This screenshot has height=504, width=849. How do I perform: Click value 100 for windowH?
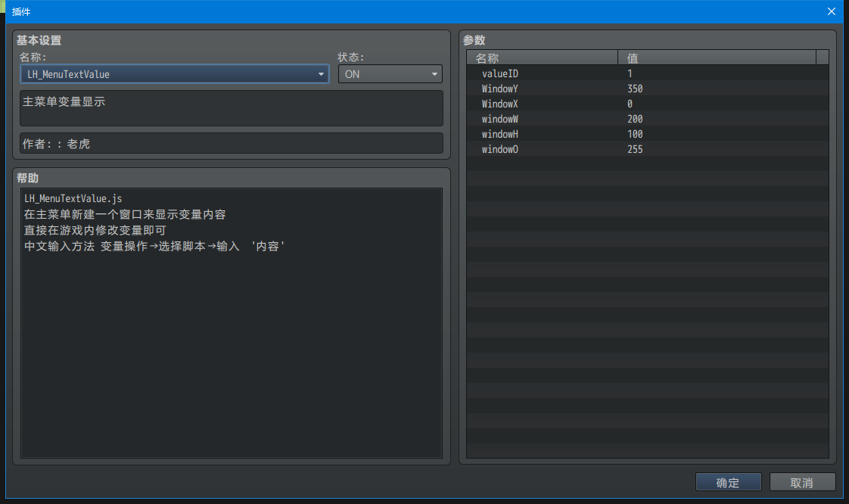click(x=635, y=134)
